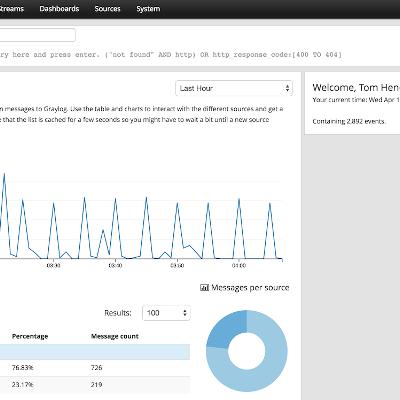Open the Dashboards menu item
Screen dimensions: 400x400
(59, 9)
